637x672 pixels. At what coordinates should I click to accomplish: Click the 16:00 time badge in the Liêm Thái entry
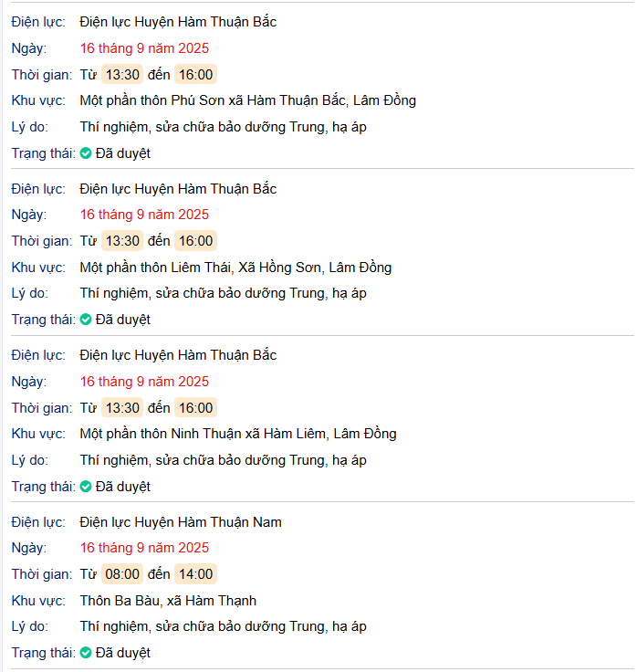click(195, 241)
